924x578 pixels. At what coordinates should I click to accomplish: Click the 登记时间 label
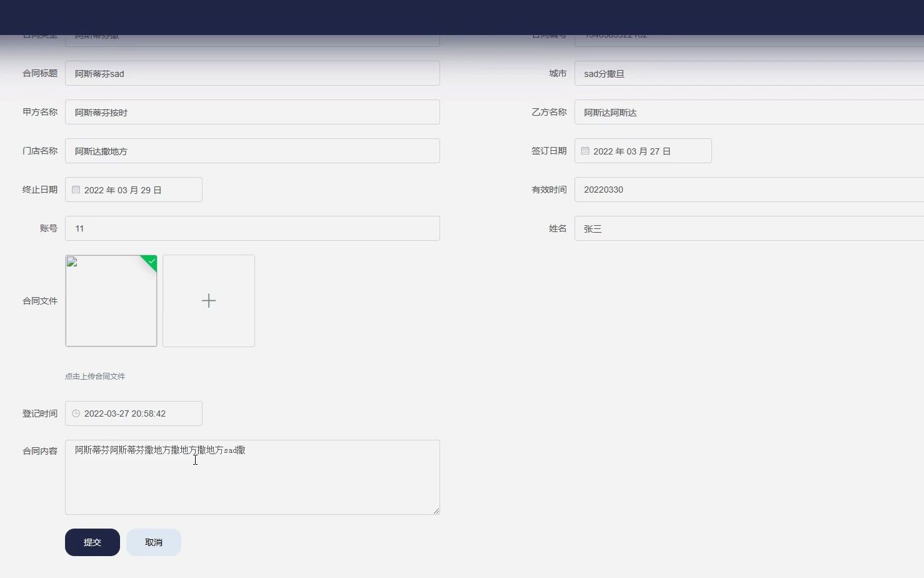point(40,413)
